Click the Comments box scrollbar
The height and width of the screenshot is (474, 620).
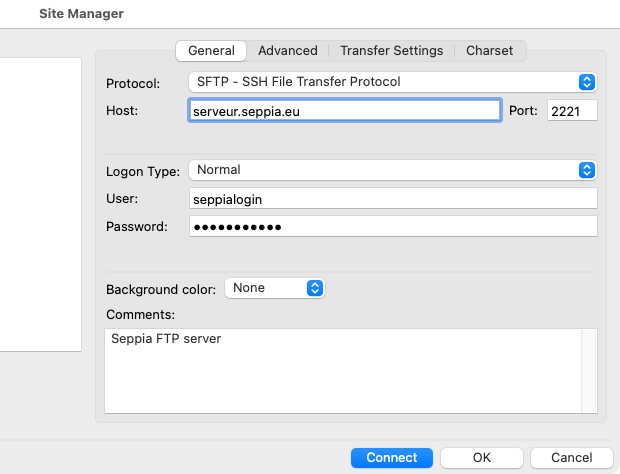pyautogui.click(x=589, y=370)
